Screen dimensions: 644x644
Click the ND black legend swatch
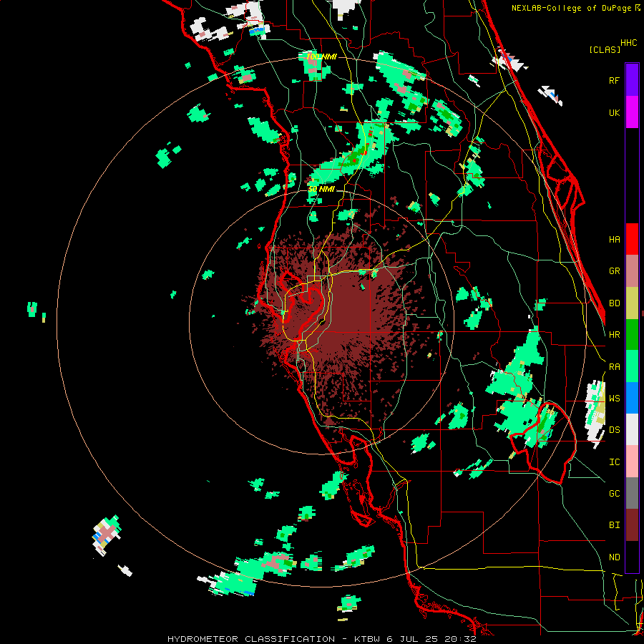coord(632,557)
